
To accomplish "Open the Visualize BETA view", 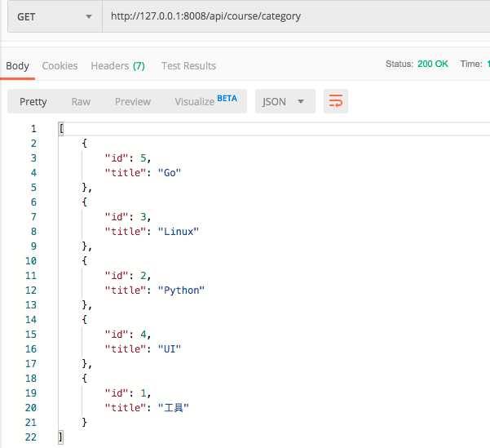I will pyautogui.click(x=205, y=101).
